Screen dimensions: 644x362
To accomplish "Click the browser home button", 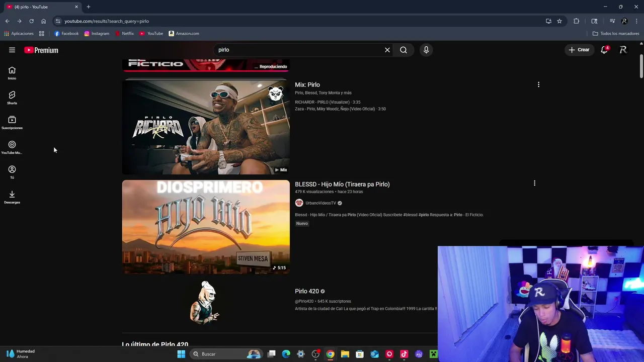I will tap(43, 21).
